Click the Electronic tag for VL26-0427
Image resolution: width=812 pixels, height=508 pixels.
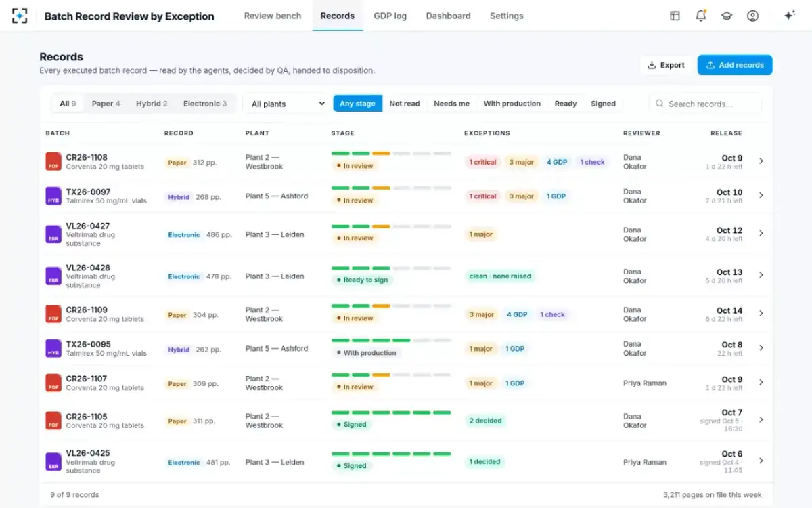pyautogui.click(x=184, y=234)
